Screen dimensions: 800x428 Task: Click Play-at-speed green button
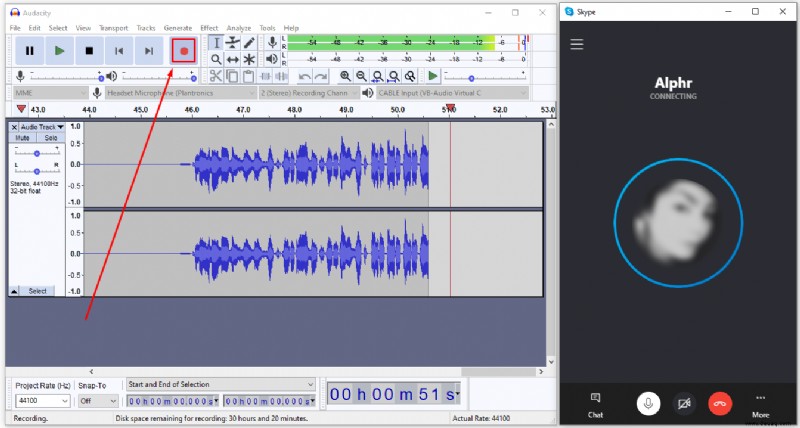click(433, 77)
